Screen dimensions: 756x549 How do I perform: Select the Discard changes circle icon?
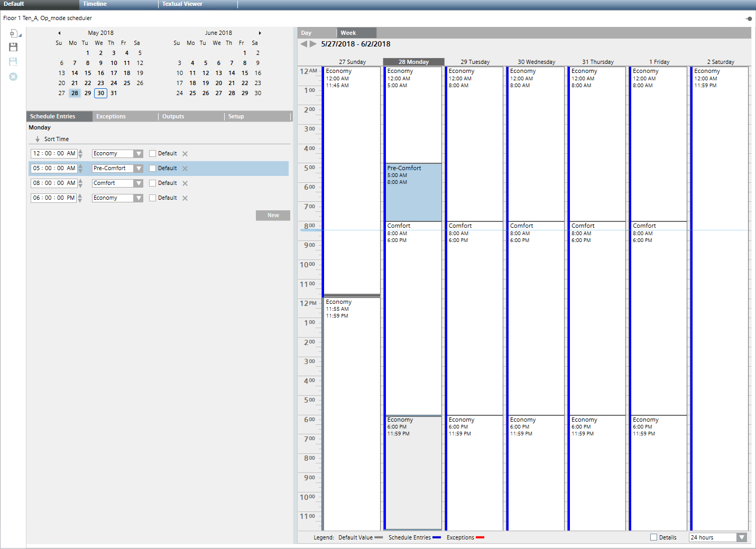click(x=13, y=77)
